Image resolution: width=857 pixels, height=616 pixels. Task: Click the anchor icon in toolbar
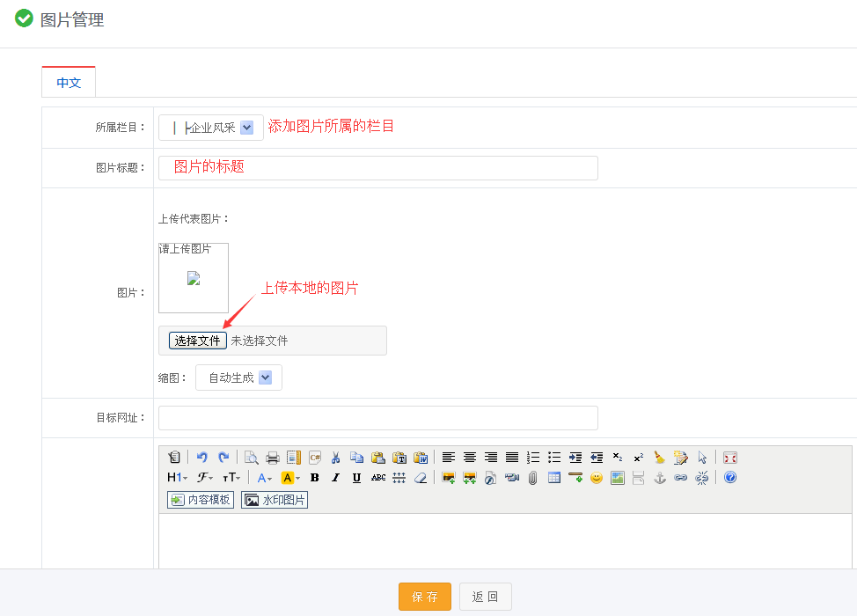(659, 478)
